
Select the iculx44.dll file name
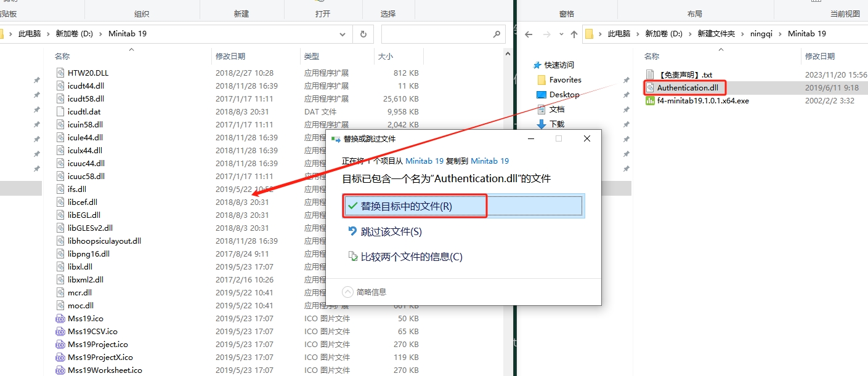(85, 150)
